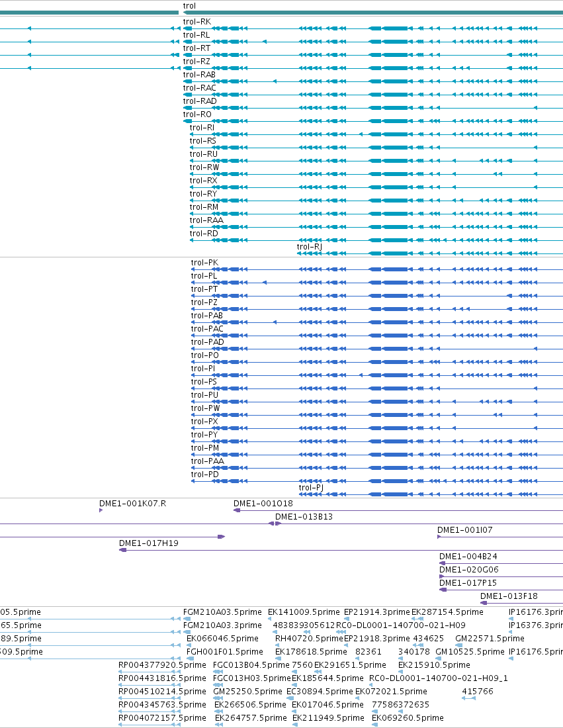Select transcript label 'trol-RD'
Screen dimensions: 563x728
204,234
